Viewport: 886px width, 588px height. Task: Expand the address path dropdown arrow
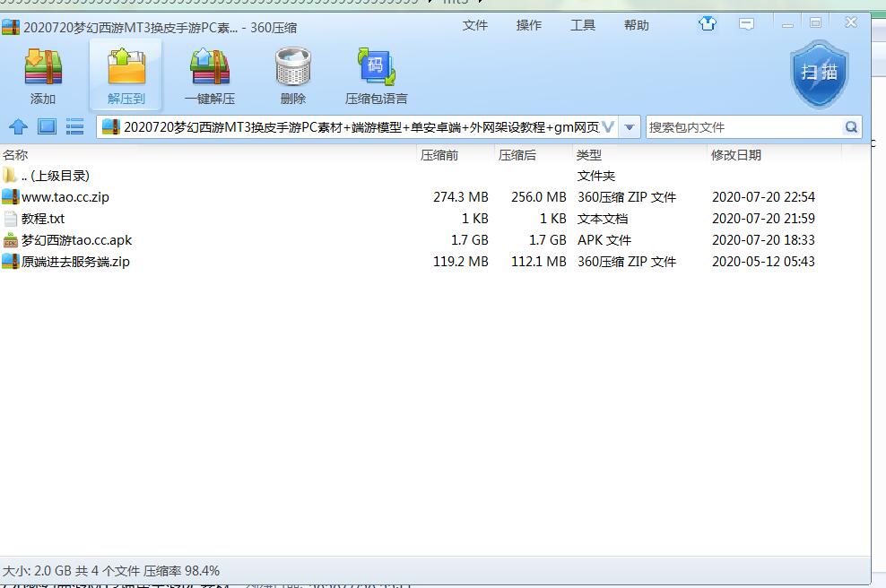(630, 127)
